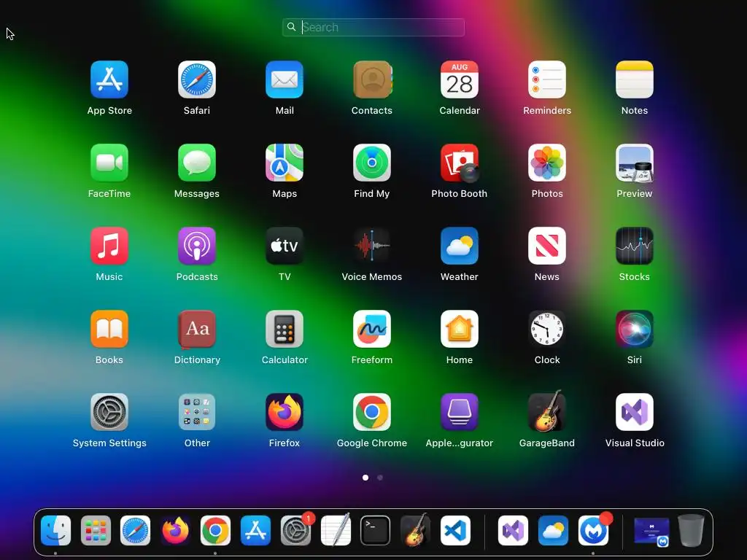Open TextEdit in the Dock

click(x=336, y=531)
